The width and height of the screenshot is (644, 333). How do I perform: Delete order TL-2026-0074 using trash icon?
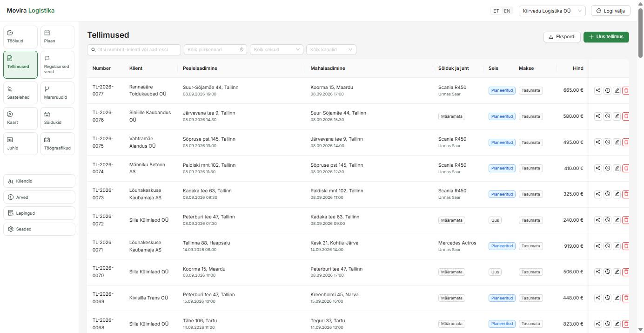point(626,168)
